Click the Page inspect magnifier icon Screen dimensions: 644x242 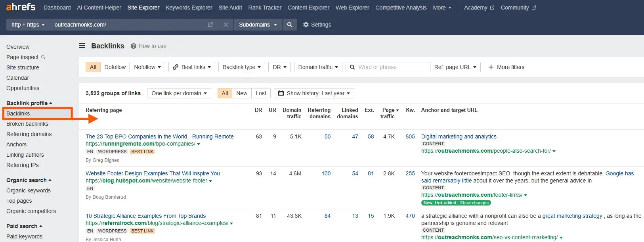tap(43, 57)
